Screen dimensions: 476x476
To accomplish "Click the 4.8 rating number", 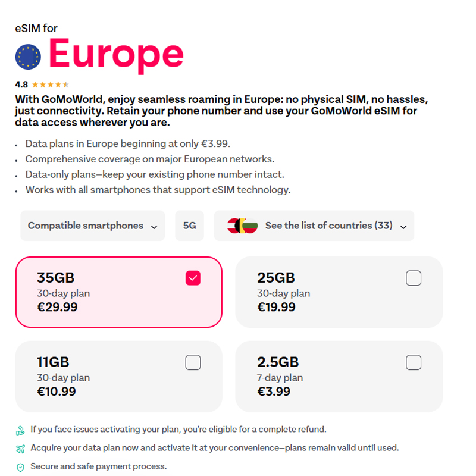I will coord(21,84).
